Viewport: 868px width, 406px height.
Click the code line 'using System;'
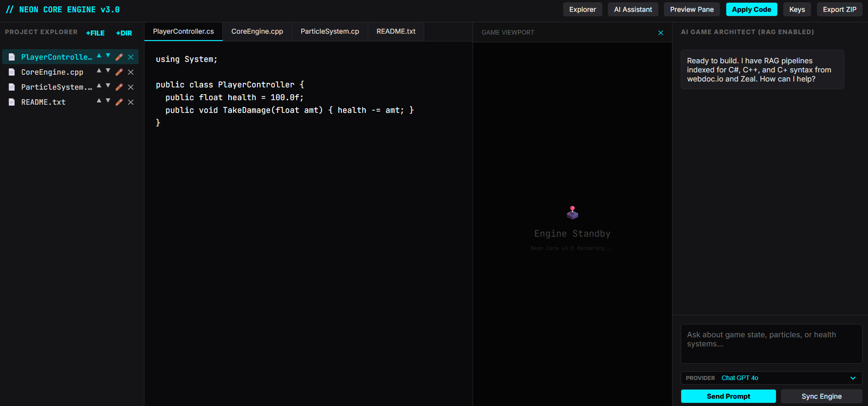click(186, 59)
